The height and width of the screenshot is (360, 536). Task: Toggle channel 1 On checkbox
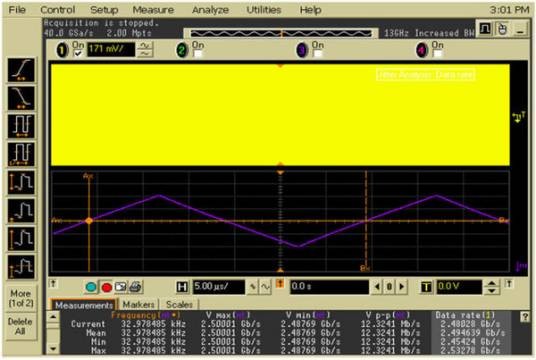(78, 54)
